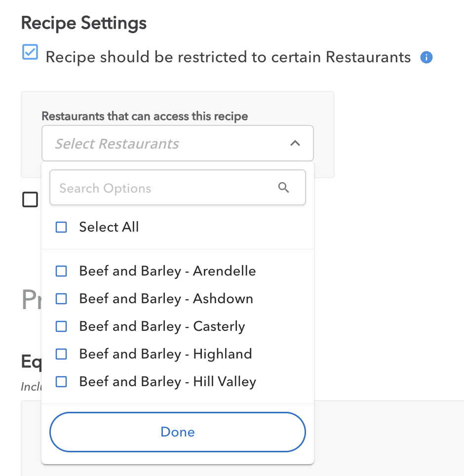Mark the Beef and Barley - Highland checkbox

pos(61,354)
